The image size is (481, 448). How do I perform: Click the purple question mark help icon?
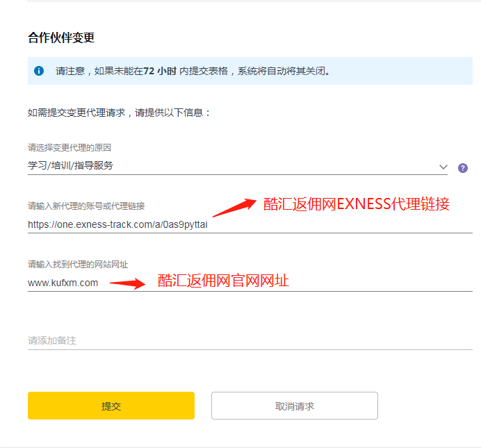(462, 167)
